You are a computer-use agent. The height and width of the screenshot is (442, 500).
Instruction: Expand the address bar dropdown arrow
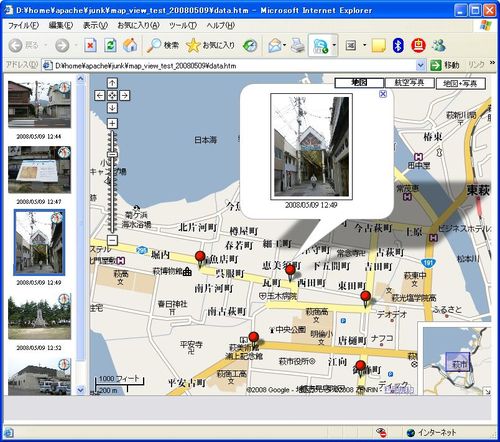point(421,65)
